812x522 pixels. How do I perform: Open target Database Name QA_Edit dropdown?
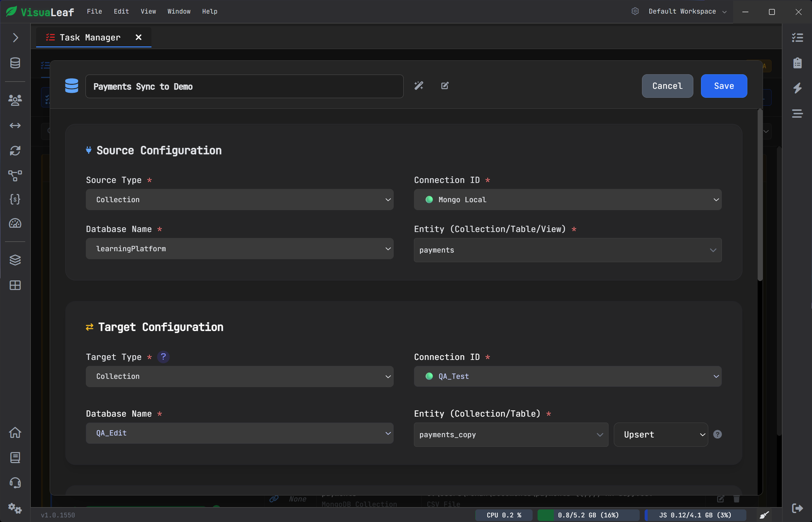240,433
